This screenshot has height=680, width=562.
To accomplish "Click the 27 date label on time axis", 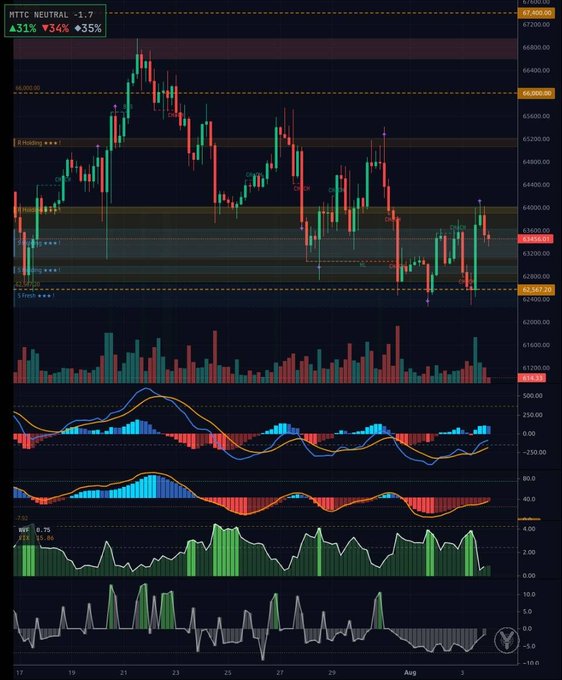I will click(x=280, y=673).
